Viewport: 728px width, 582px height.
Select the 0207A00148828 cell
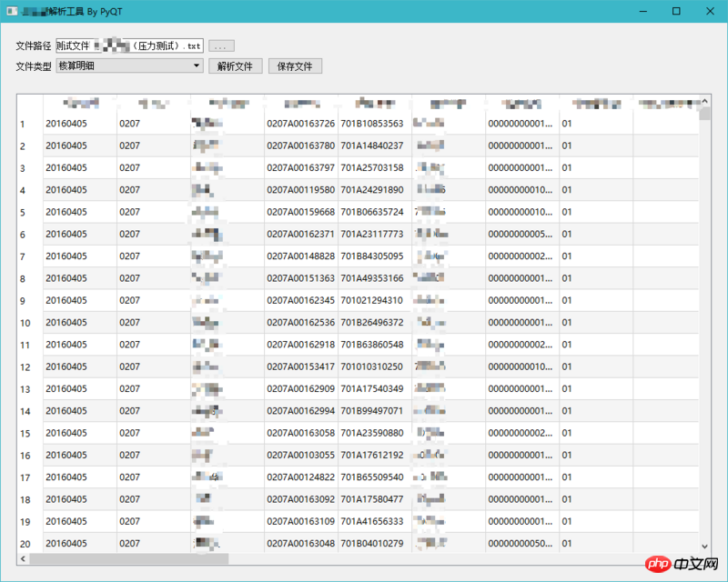click(301, 256)
